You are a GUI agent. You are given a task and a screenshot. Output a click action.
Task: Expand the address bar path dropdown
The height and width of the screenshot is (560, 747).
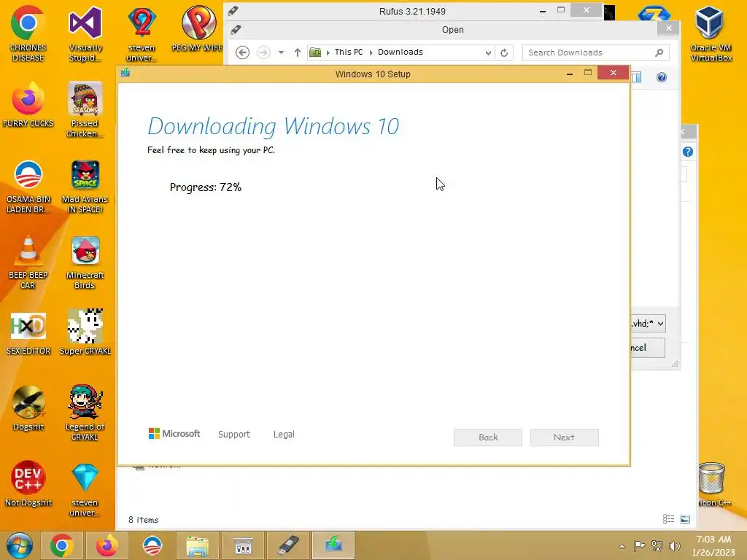[x=488, y=52]
